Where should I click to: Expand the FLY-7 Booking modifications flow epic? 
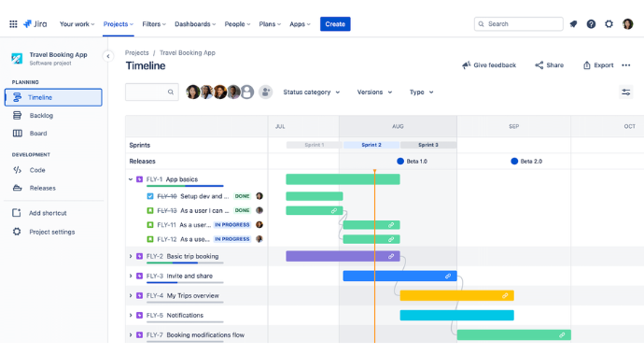[x=131, y=334]
